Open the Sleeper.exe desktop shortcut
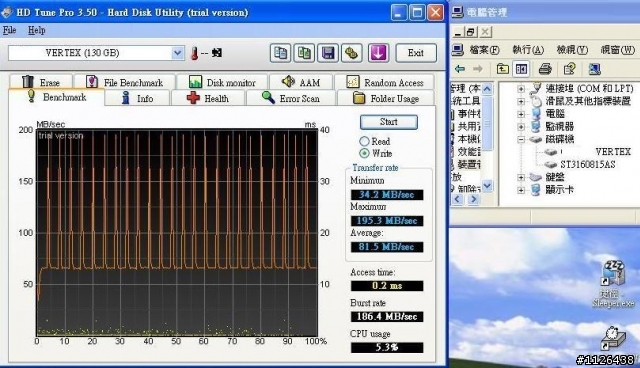Image resolution: width=640 pixels, height=368 pixels. point(613,284)
